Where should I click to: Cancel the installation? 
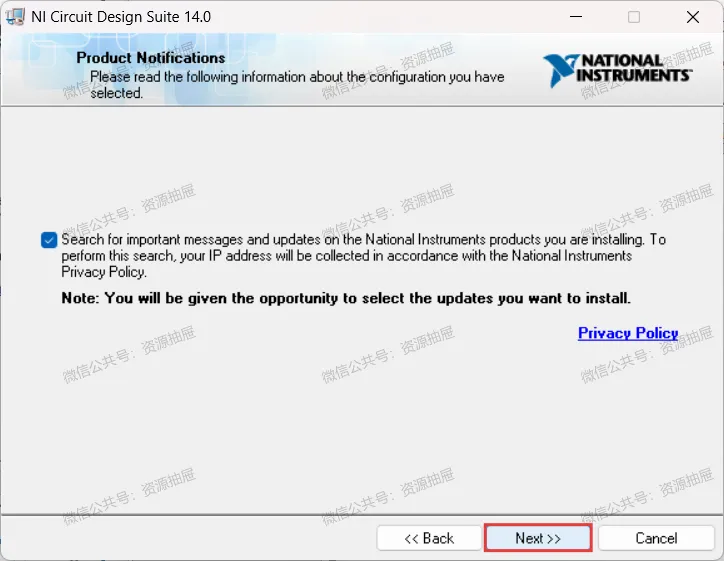pyautogui.click(x=656, y=538)
